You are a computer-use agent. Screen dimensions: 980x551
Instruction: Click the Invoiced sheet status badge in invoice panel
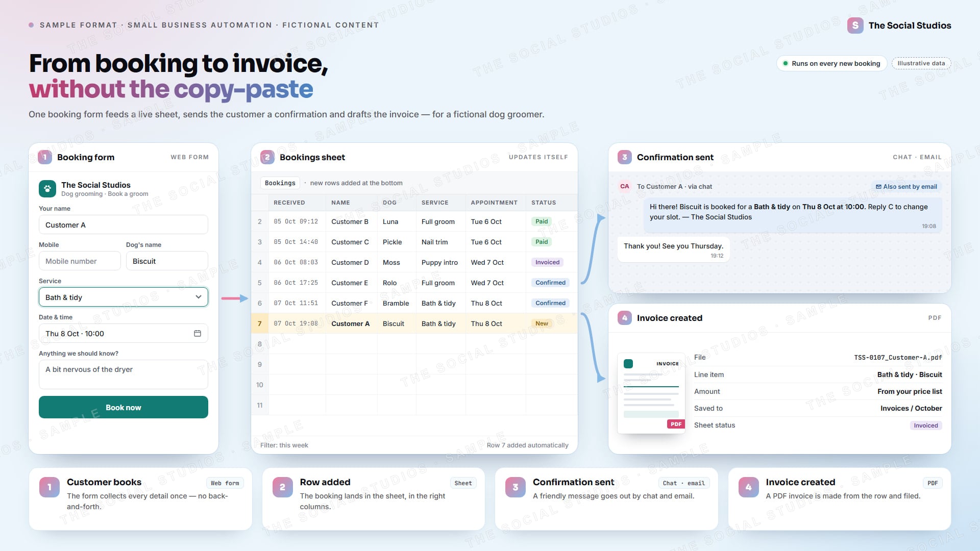click(926, 425)
